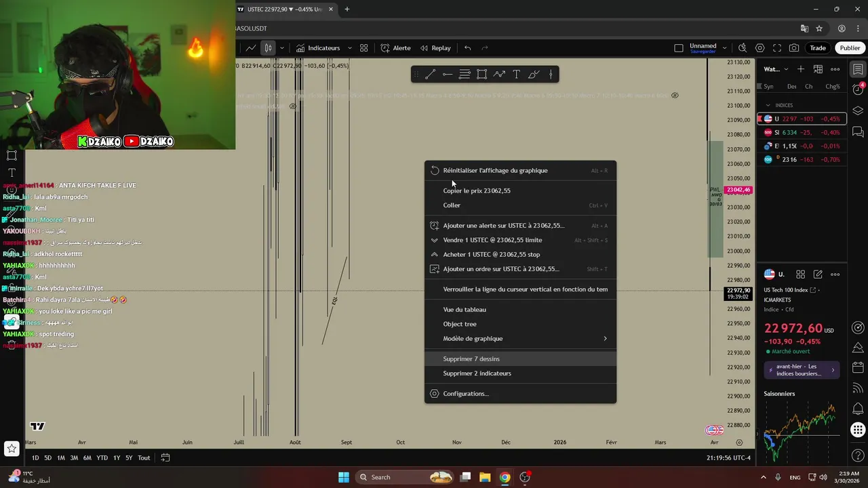Open notifications bell icon in right sidebar
The width and height of the screenshot is (868, 488).
tap(858, 409)
